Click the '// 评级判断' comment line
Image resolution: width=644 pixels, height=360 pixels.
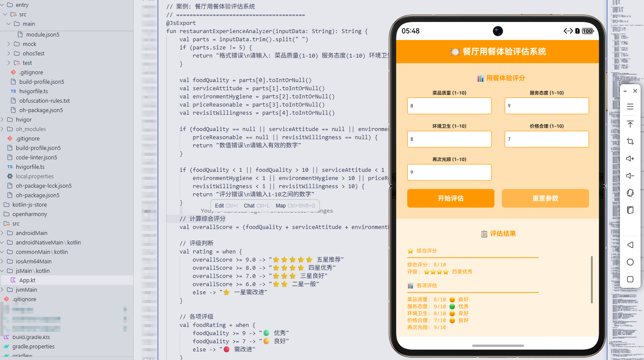pos(196,243)
